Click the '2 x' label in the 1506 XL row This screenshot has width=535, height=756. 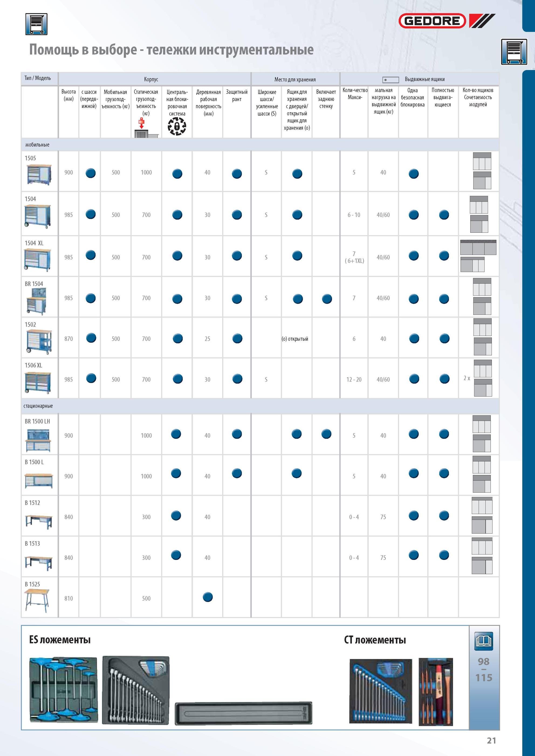[467, 378]
